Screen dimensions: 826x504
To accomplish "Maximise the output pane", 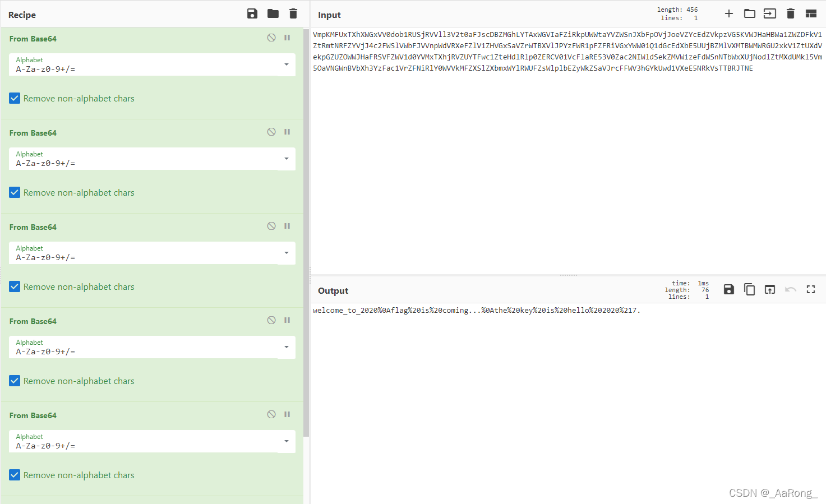I will pyautogui.click(x=811, y=289).
